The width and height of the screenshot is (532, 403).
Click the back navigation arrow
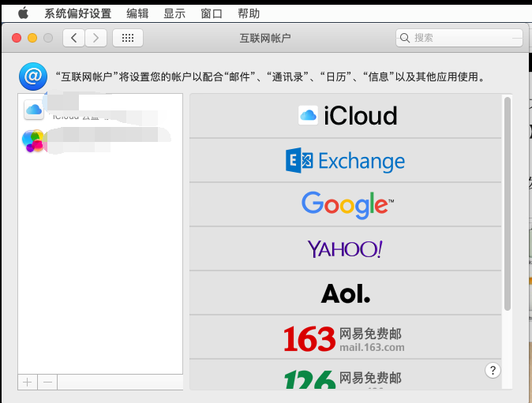(74, 37)
